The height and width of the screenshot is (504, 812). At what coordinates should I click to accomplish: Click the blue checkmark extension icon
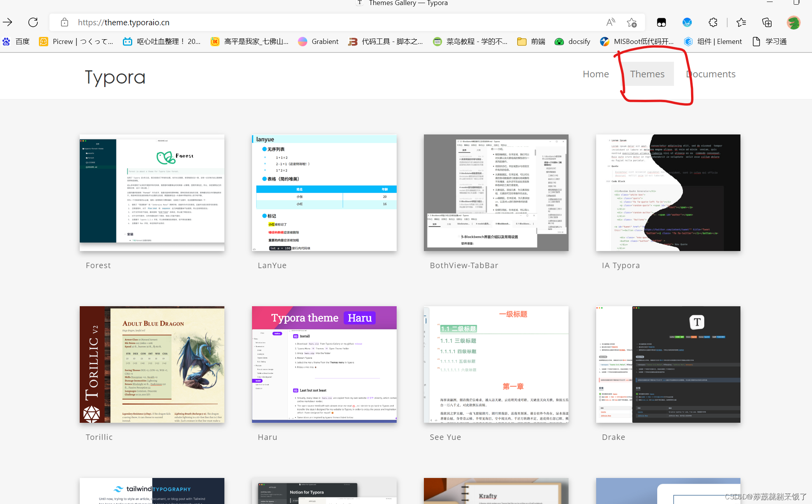[687, 22]
